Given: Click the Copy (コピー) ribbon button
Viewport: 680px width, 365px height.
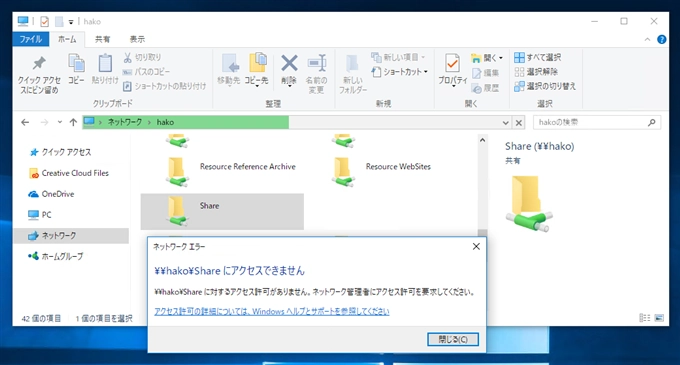Looking at the screenshot, I should 76,69.
